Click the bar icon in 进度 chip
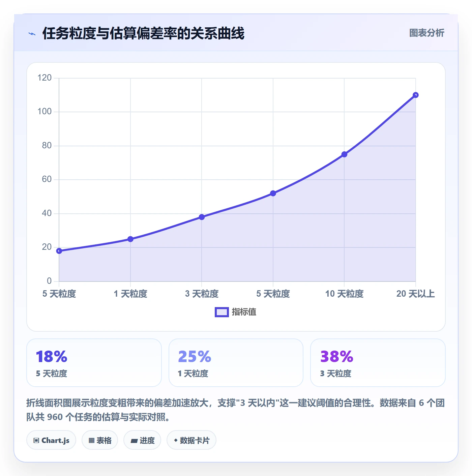The height and width of the screenshot is (476, 472). pyautogui.click(x=134, y=441)
